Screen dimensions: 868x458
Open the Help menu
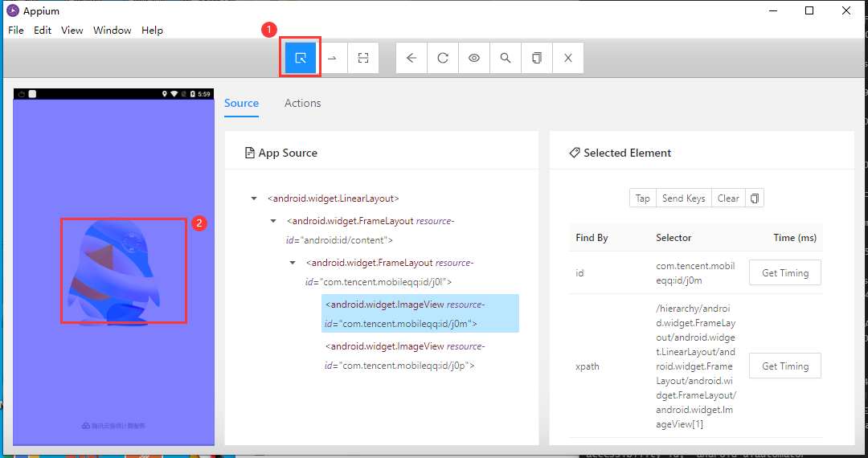[152, 31]
